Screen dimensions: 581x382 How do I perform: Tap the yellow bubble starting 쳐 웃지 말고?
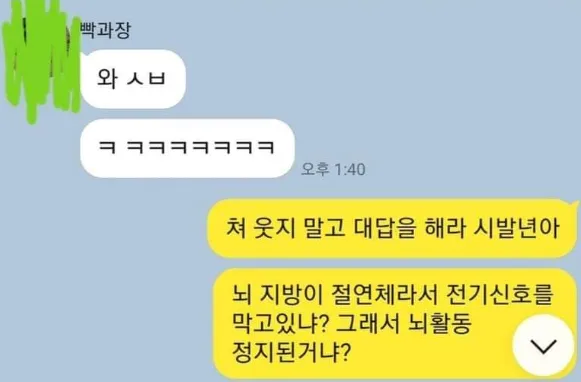(x=392, y=228)
